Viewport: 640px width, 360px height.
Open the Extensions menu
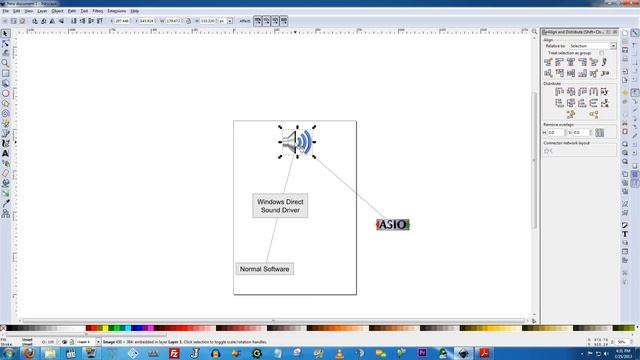point(117,11)
